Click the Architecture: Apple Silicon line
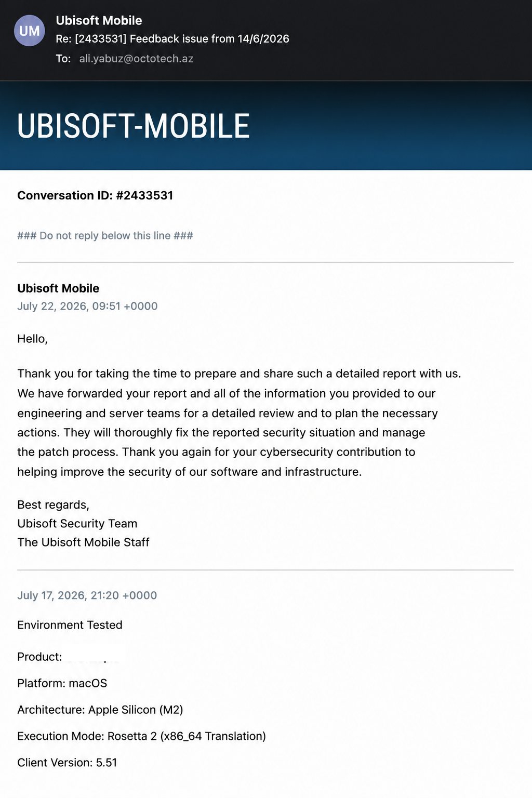This screenshot has width=532, height=798. [x=100, y=710]
